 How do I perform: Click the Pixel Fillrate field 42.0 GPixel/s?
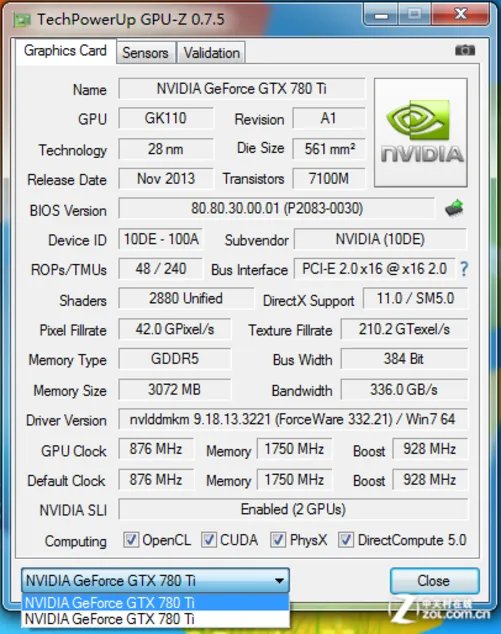pos(175,329)
